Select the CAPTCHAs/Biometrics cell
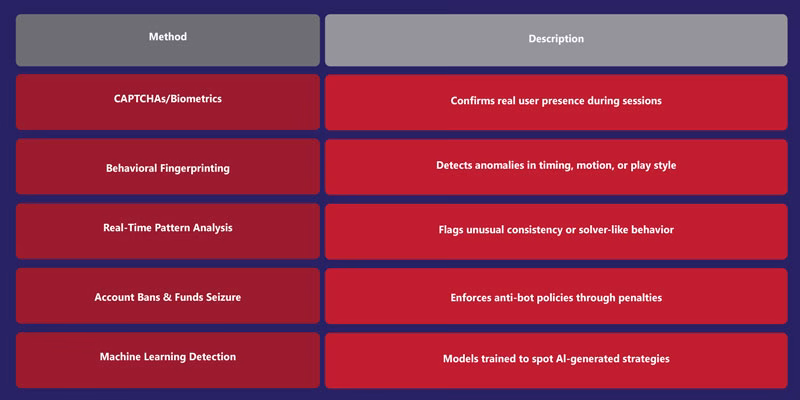The width and height of the screenshot is (800, 400). click(x=168, y=102)
